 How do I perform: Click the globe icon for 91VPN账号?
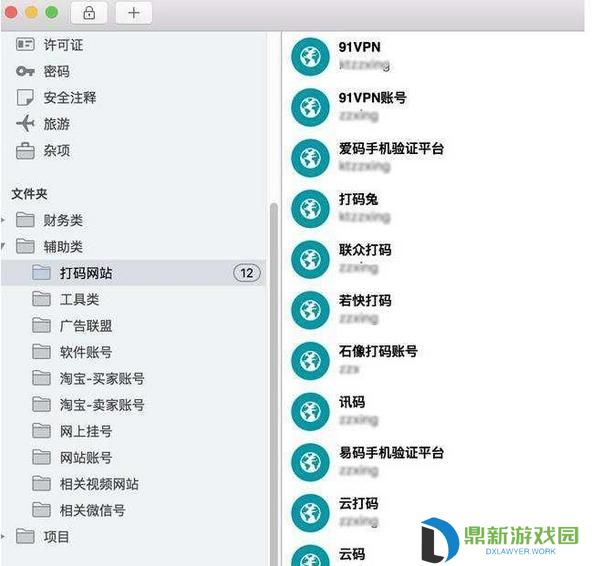[310, 107]
